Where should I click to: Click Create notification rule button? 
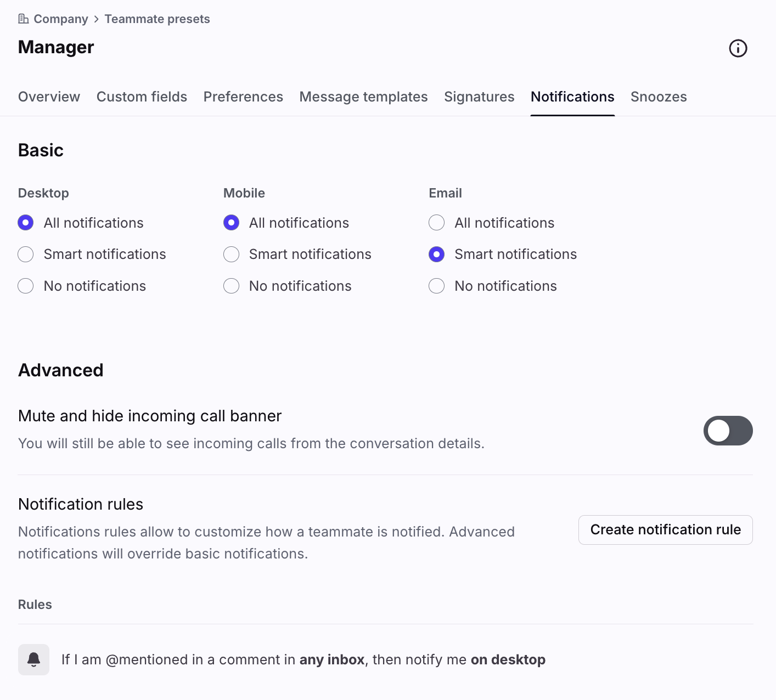tap(665, 530)
